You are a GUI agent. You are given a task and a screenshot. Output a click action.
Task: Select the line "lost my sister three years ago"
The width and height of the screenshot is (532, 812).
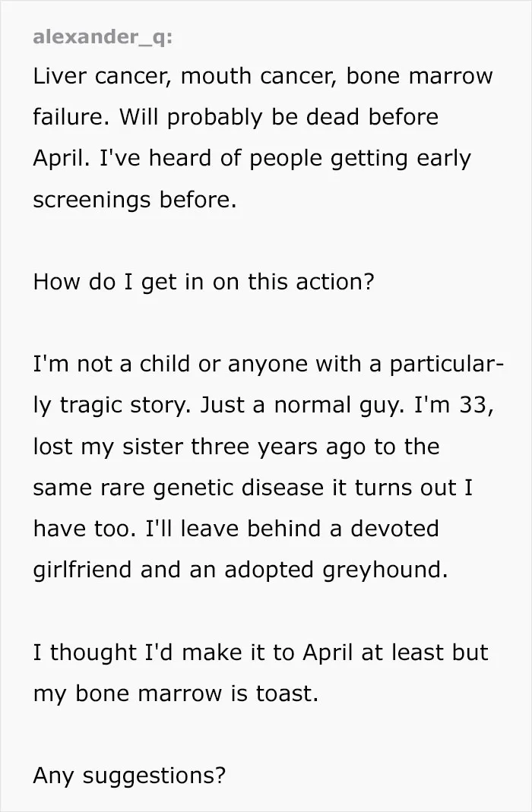[236, 447]
